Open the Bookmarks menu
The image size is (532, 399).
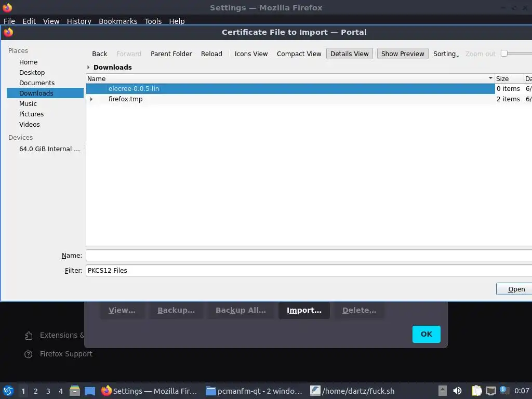118,21
